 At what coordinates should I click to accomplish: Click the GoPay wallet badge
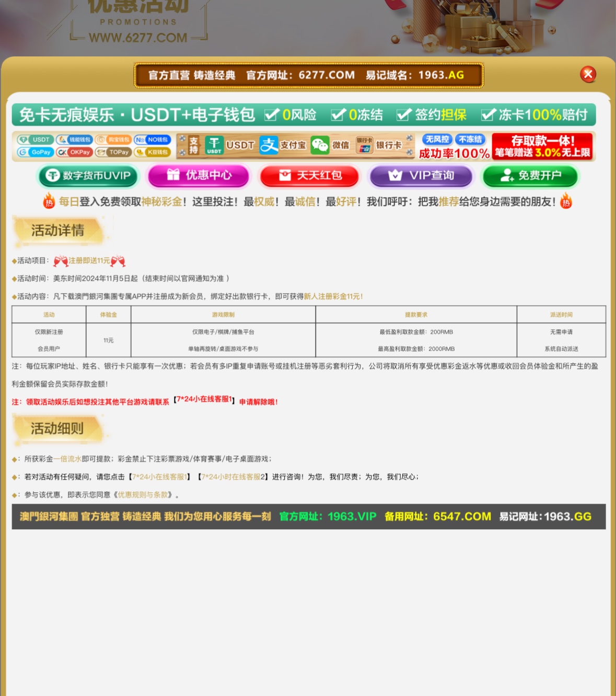36,152
